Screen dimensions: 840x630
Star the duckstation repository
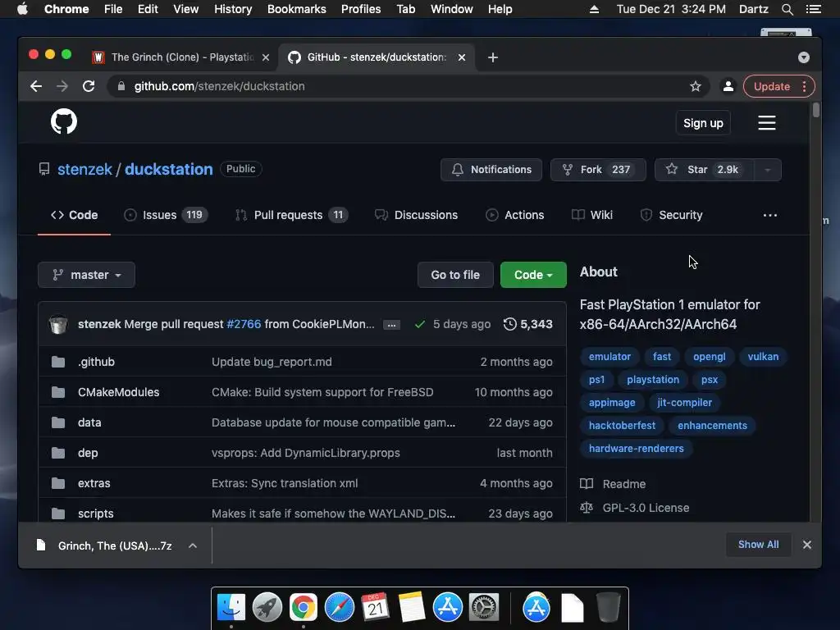pyautogui.click(x=705, y=170)
